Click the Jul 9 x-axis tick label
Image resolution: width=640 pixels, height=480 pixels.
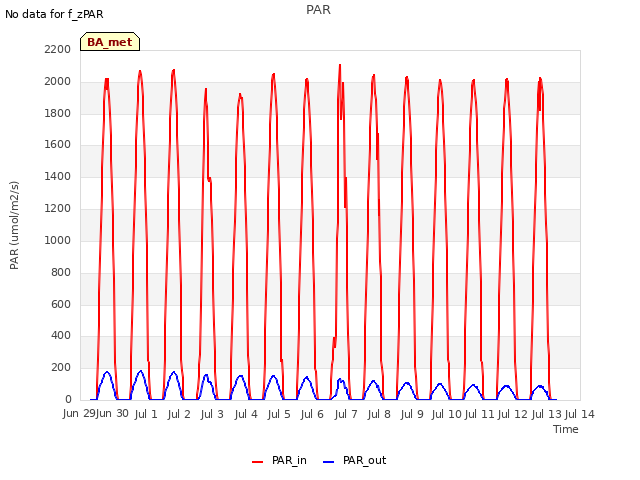coord(412,414)
